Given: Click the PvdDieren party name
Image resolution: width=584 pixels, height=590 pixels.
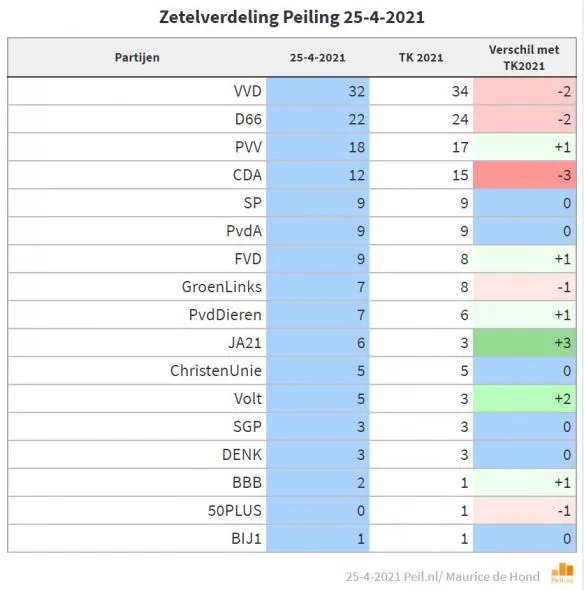Looking at the screenshot, I should coord(225,315).
